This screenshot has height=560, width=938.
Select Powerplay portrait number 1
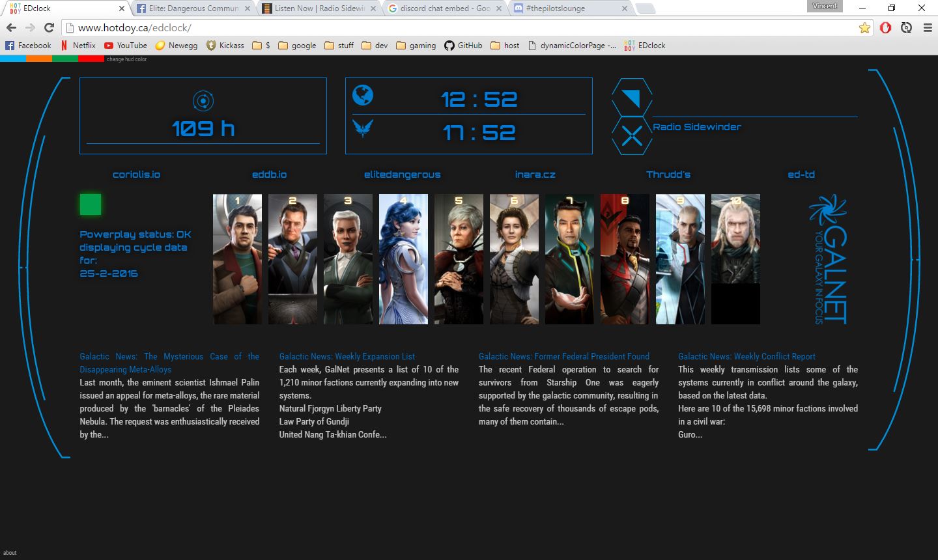point(237,259)
